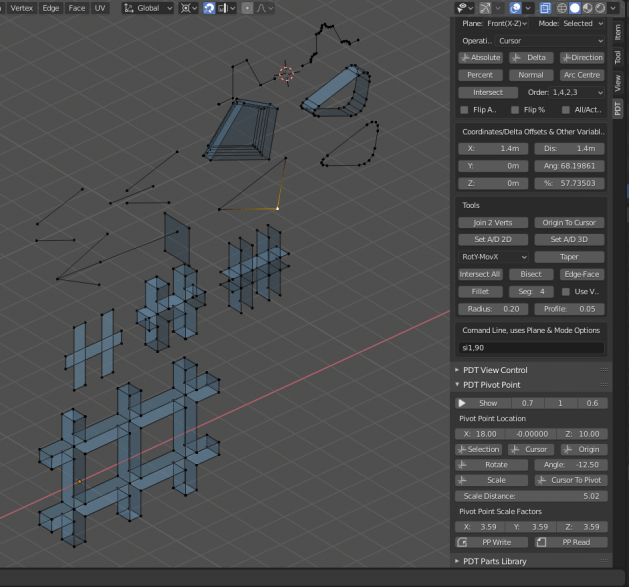Click the command line input field
This screenshot has height=587, width=629.
click(x=531, y=348)
